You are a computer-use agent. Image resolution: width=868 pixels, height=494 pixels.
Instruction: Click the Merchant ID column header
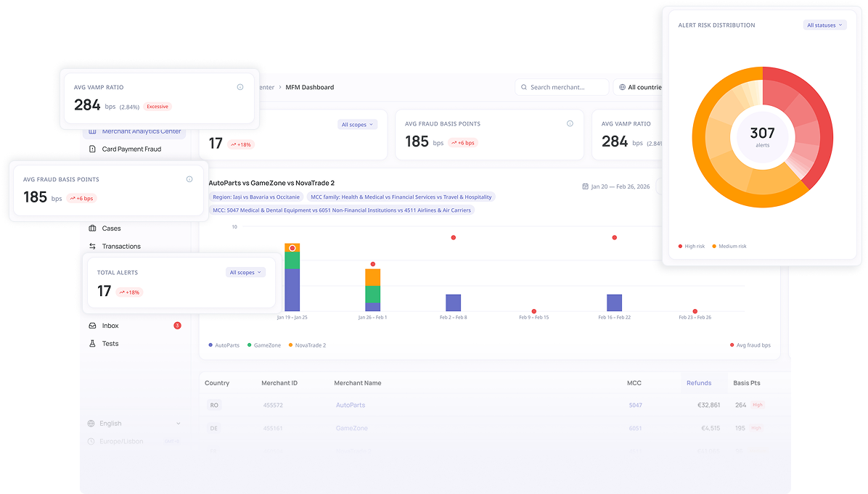pyautogui.click(x=279, y=383)
